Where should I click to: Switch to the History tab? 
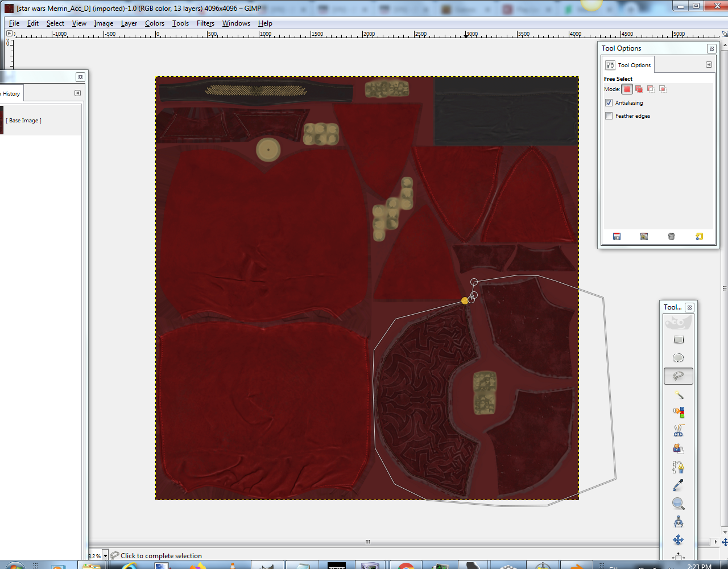tap(11, 94)
